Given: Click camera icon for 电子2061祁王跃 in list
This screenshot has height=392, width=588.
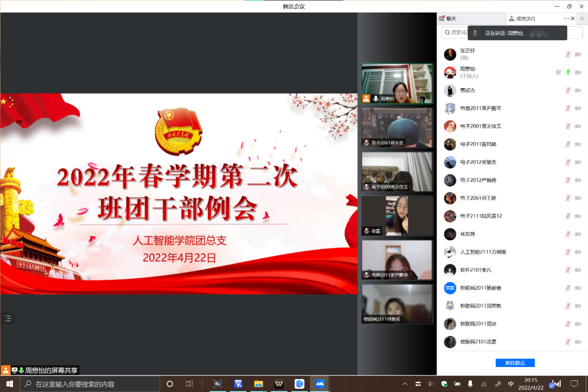Looking at the screenshot, I should [x=578, y=198].
